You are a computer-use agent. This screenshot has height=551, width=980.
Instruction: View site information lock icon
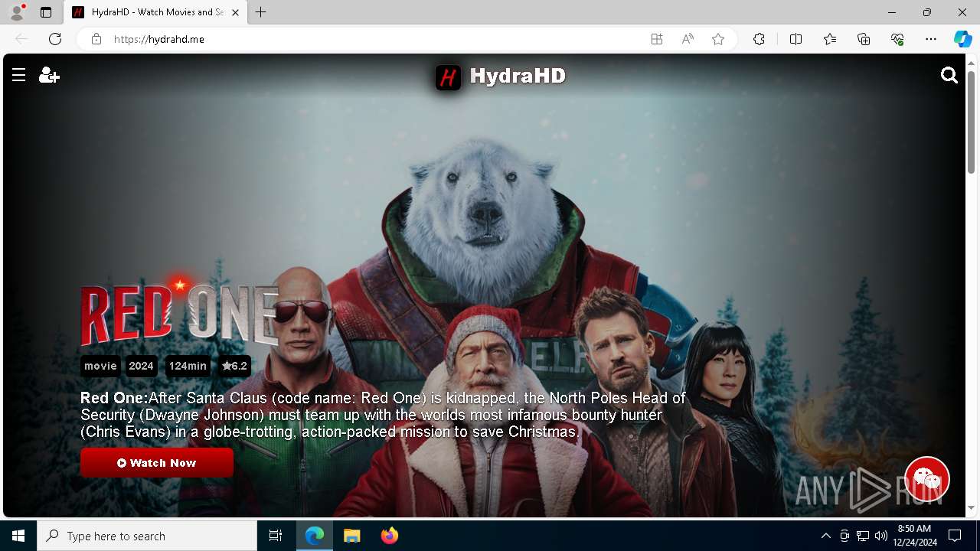click(x=96, y=39)
